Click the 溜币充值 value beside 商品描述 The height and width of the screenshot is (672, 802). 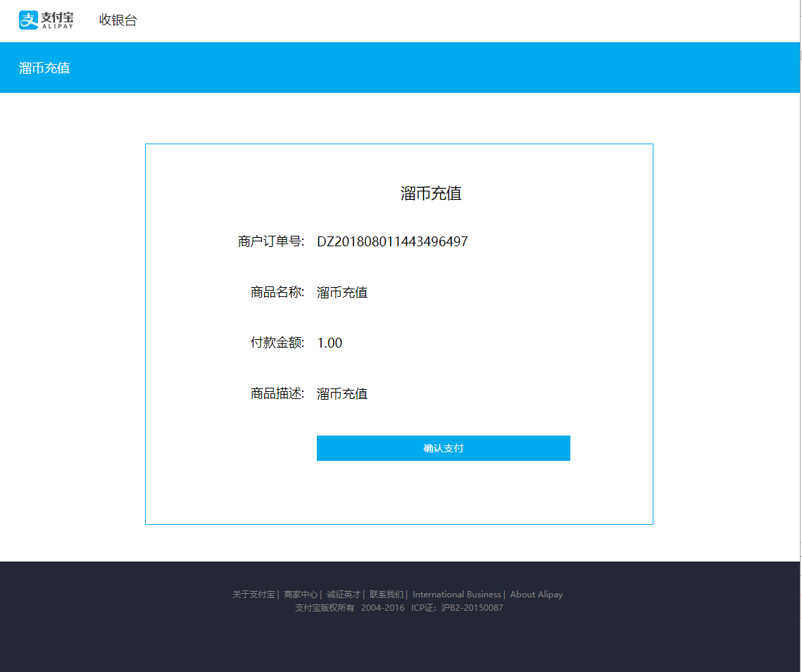pos(342,394)
